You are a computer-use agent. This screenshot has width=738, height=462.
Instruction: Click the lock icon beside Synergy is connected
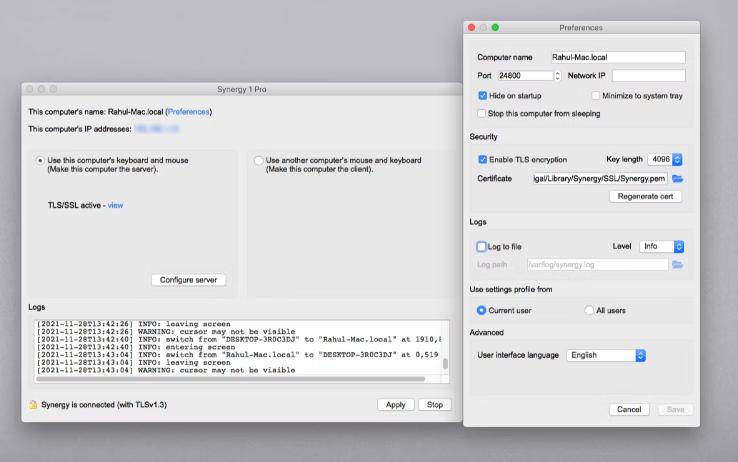(x=33, y=405)
